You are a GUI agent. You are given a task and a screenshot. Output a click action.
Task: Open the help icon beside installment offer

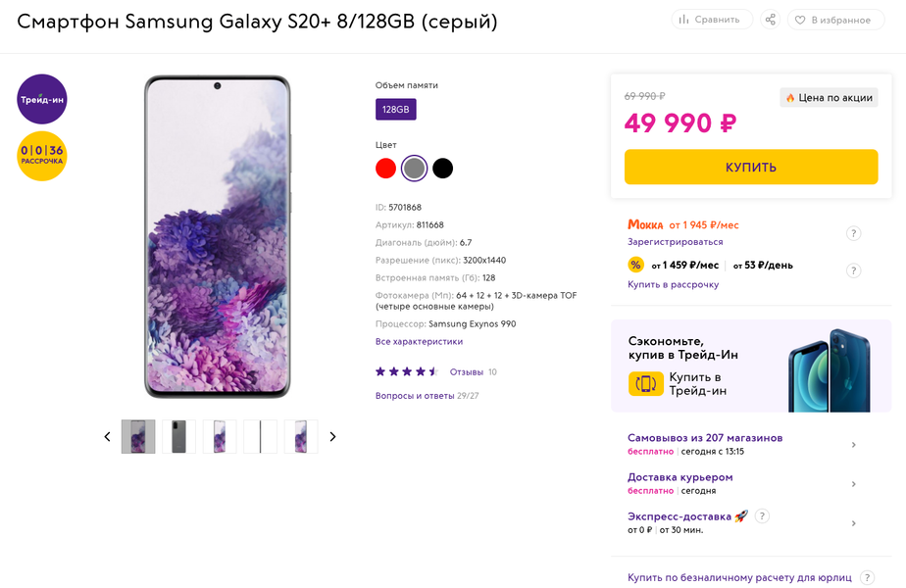tap(854, 270)
